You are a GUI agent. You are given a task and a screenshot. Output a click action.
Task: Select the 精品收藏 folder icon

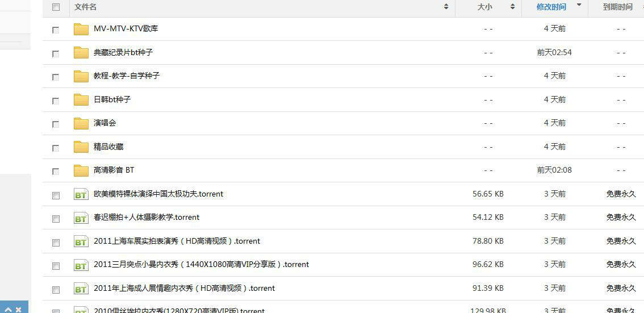click(x=81, y=147)
